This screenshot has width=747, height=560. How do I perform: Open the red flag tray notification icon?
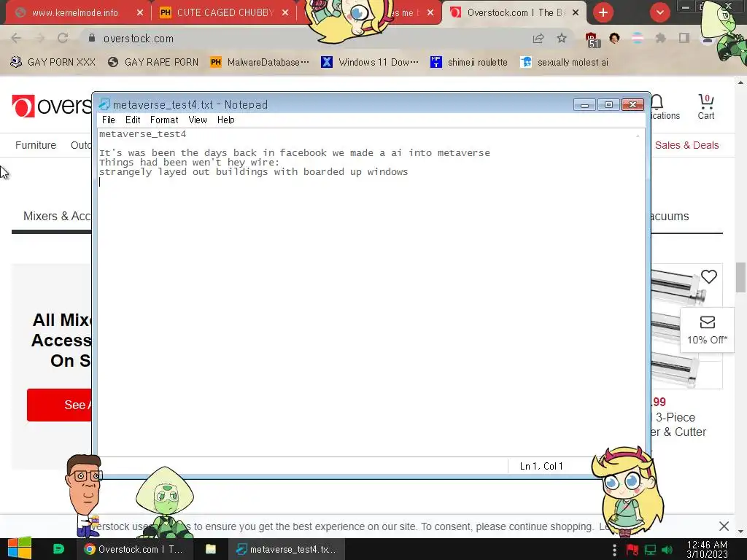click(632, 550)
